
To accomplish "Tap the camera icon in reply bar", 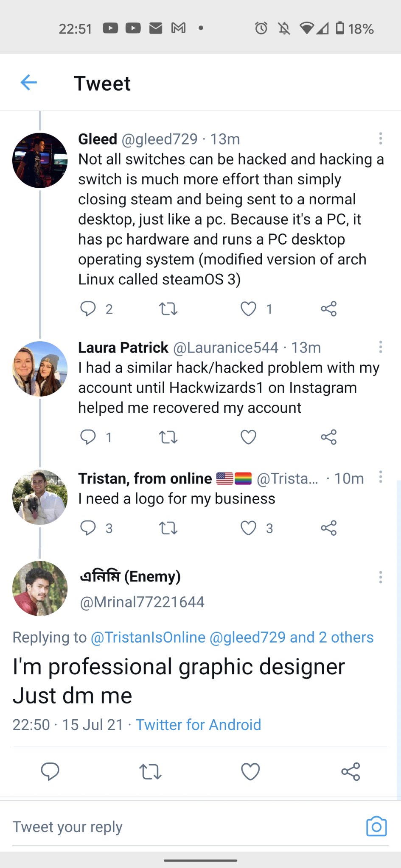I will click(376, 826).
